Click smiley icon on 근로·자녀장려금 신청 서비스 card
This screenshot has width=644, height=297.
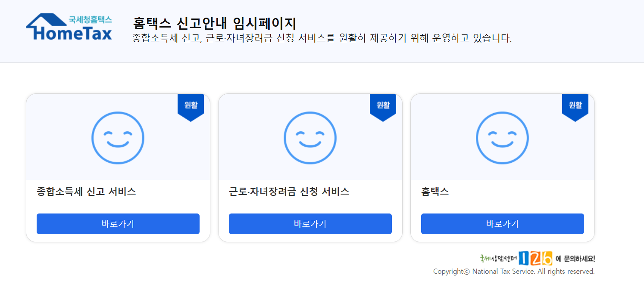pyautogui.click(x=310, y=138)
